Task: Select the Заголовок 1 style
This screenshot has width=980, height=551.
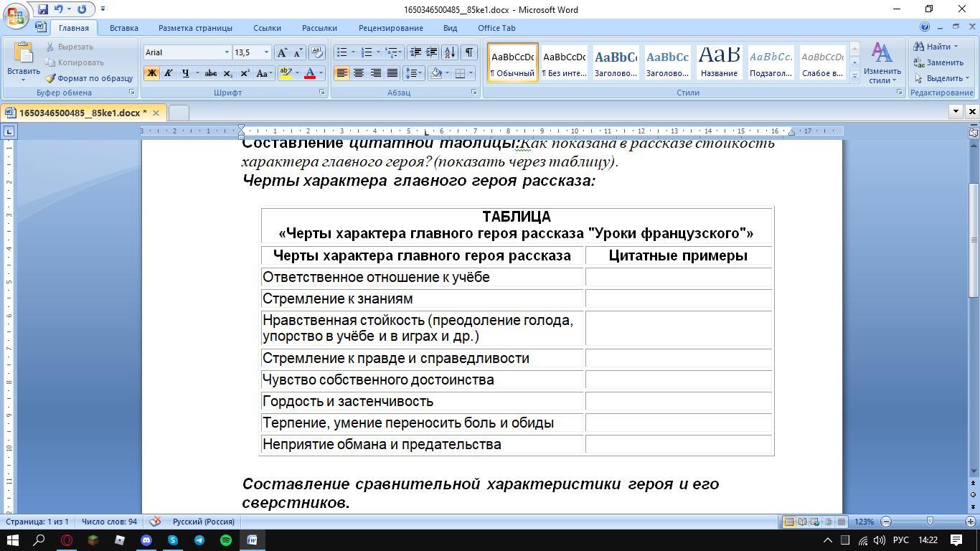Action: [x=616, y=62]
